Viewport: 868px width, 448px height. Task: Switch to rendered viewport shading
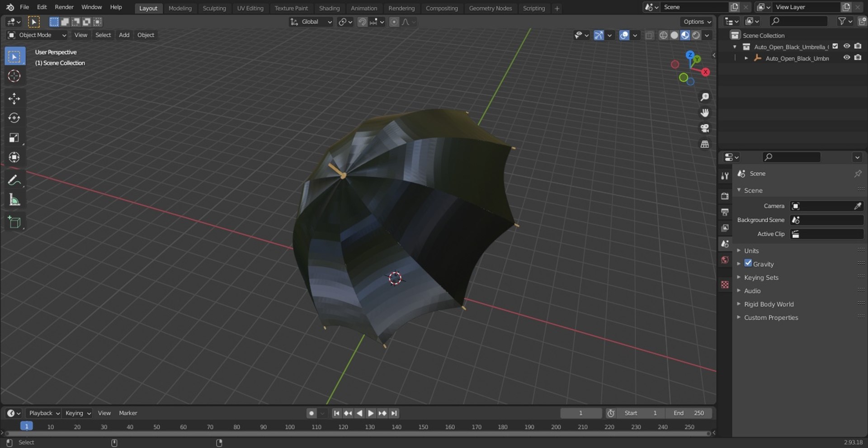tap(696, 35)
